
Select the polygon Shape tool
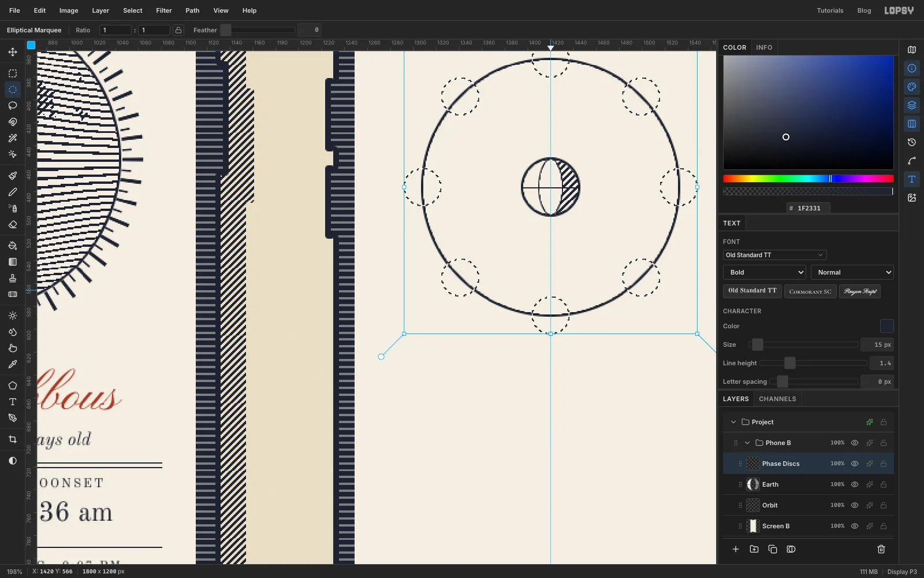click(x=13, y=386)
